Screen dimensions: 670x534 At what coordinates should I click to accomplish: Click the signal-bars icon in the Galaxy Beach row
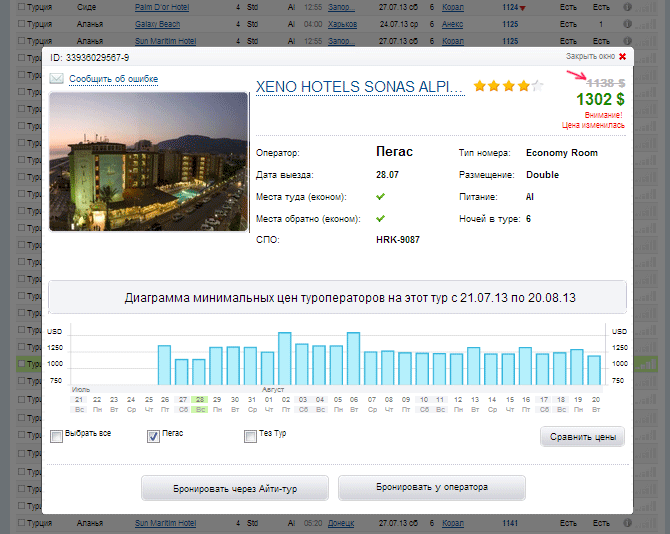pos(646,24)
